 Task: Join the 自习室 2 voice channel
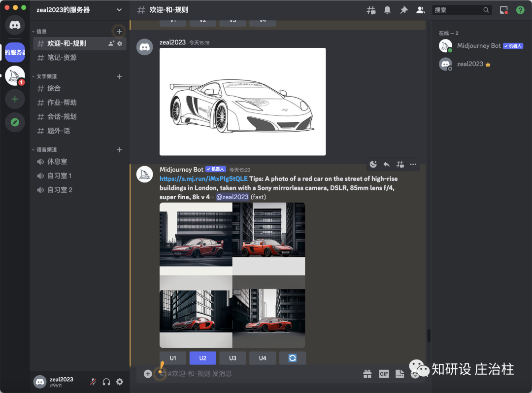point(80,190)
